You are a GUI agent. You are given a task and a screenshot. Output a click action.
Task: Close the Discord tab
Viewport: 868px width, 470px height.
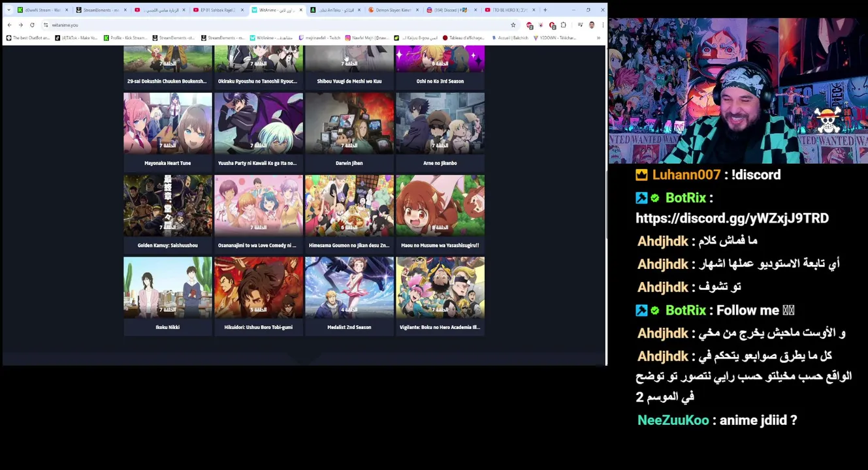(475, 10)
